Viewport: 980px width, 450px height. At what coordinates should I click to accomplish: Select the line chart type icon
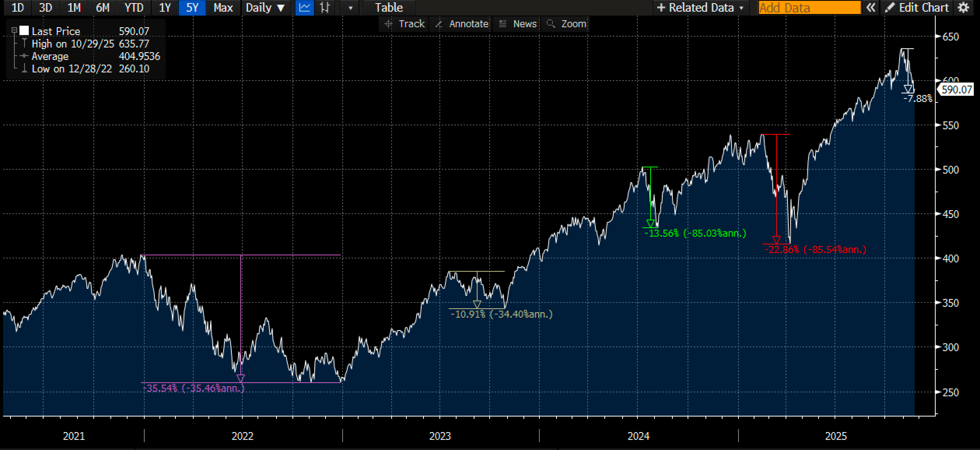304,7
